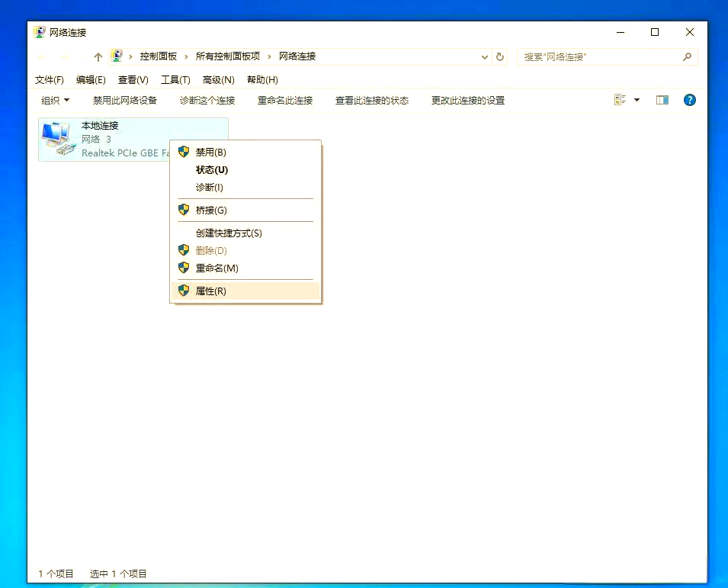
Task: Click Realtek PCIe GBE adapter description
Action: 125,153
